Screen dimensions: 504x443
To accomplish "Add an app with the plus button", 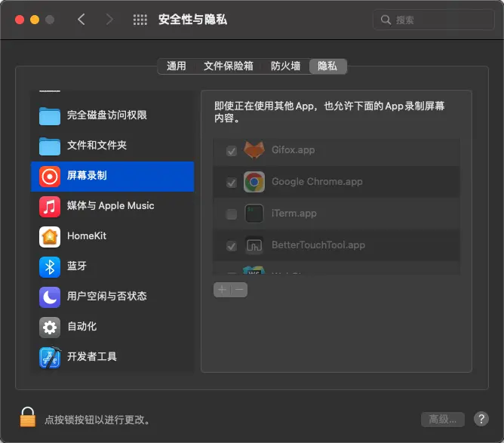I will [x=222, y=290].
